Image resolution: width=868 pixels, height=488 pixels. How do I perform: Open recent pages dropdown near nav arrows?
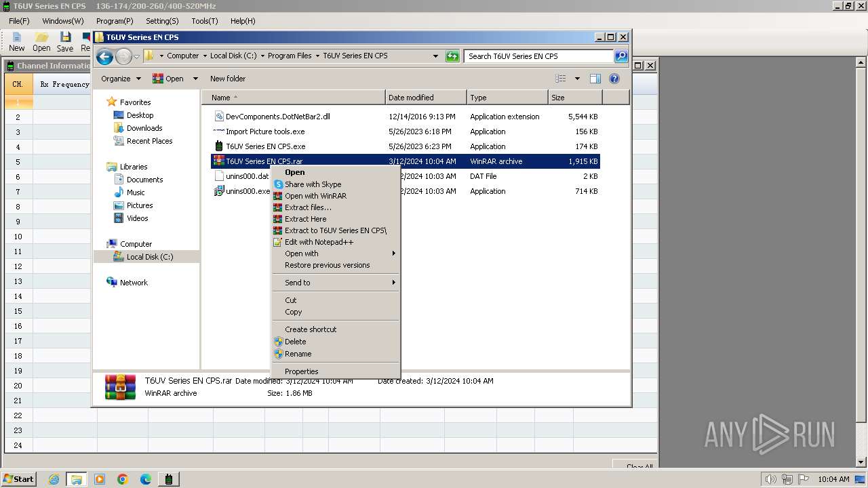137,56
